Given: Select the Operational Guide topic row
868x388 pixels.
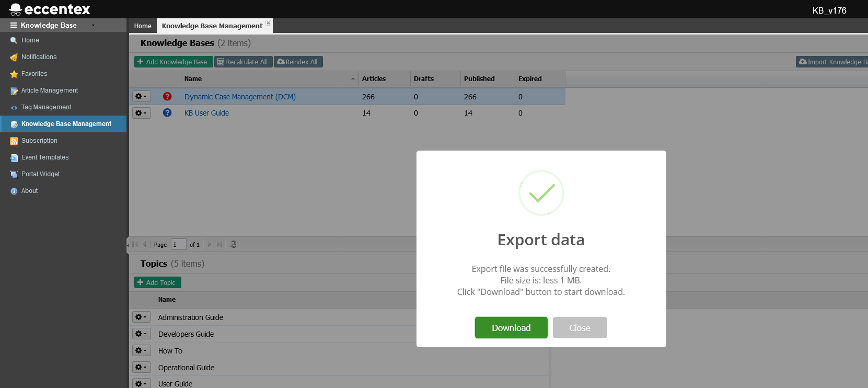Looking at the screenshot, I should (x=339, y=368).
